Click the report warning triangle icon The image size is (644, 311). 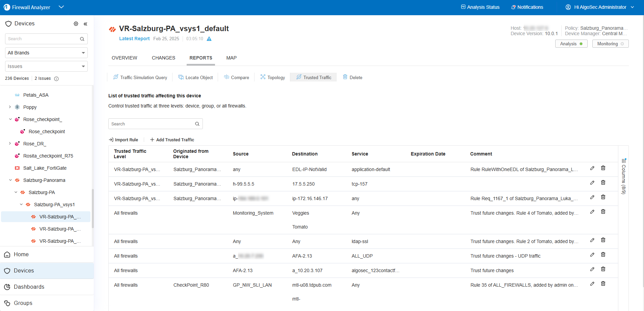[209, 39]
